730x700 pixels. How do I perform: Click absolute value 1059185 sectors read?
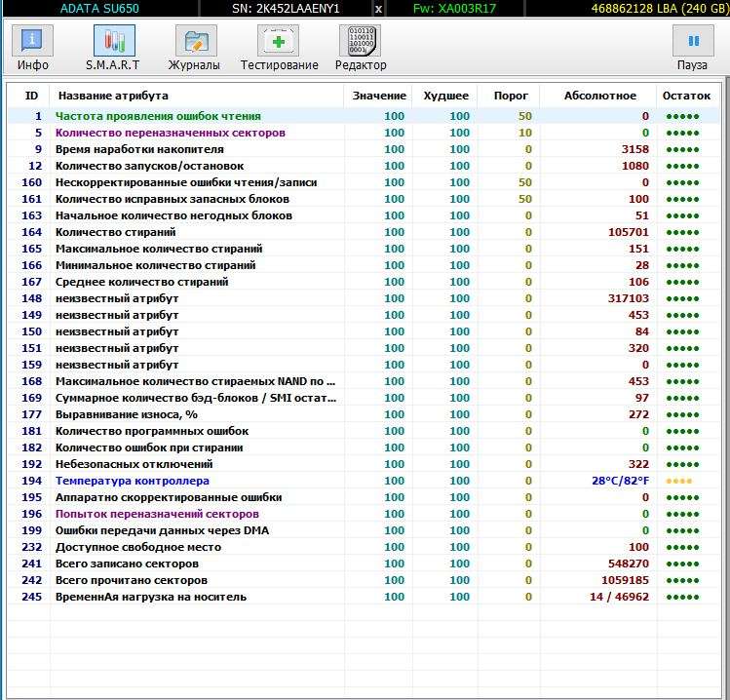point(625,580)
